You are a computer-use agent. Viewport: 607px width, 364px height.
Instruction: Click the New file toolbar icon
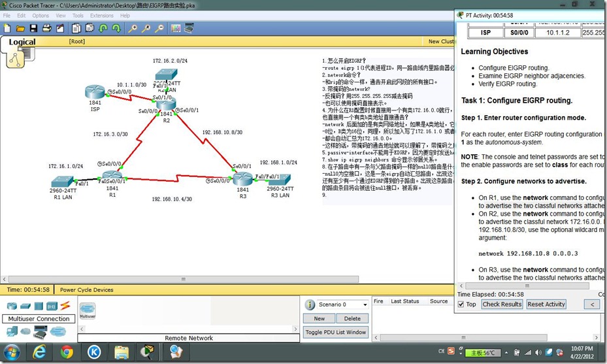(x=7, y=28)
